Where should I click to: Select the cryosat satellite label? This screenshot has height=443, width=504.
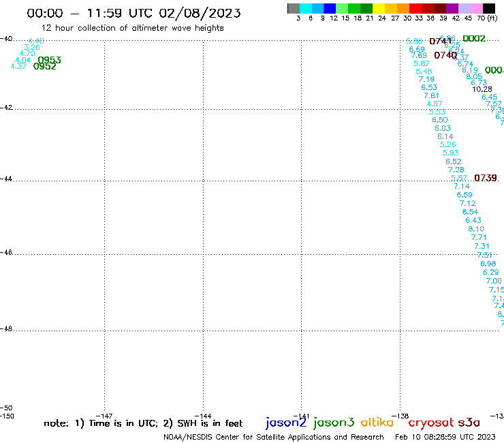[x=431, y=423]
